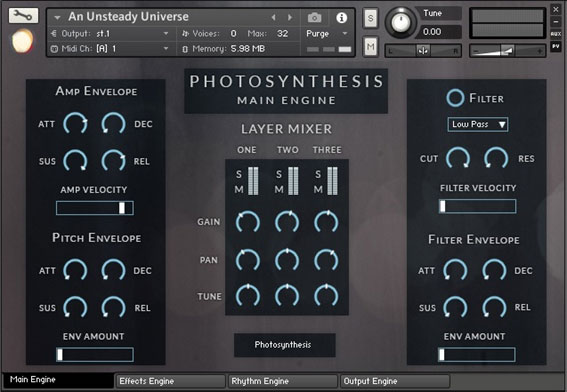The image size is (567, 392).
Task: Adjust Amp Envelope ATT knob
Action: 75,124
